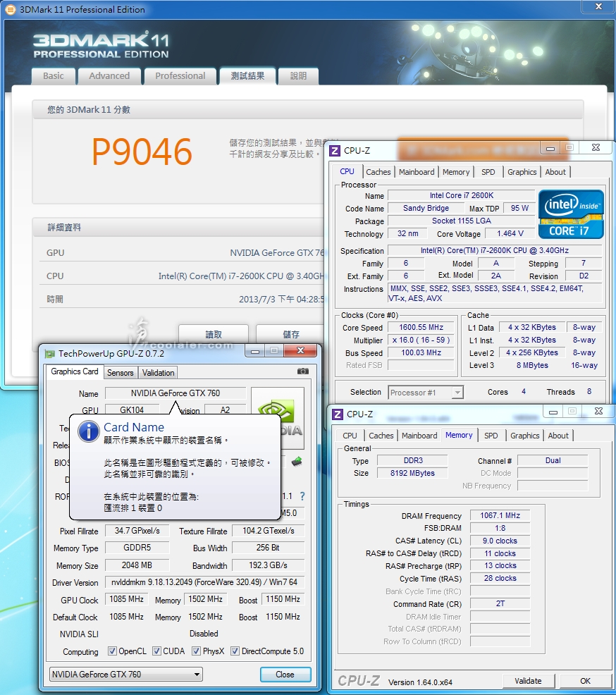The height and width of the screenshot is (695, 616).
Task: Switch to the Basic tab in 3DMark 11
Action: point(53,76)
